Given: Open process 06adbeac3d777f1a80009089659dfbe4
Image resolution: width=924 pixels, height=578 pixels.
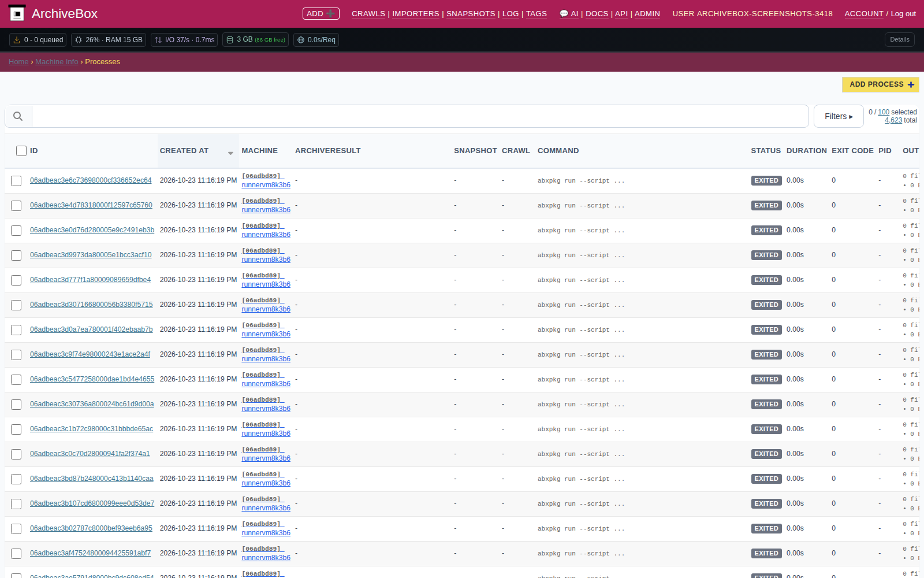Looking at the screenshot, I should tap(90, 280).
